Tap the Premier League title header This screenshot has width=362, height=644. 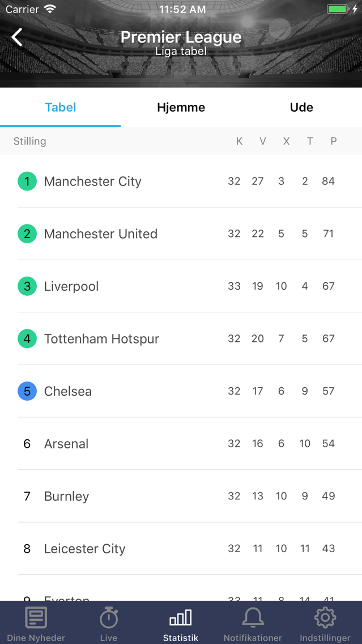point(181,37)
